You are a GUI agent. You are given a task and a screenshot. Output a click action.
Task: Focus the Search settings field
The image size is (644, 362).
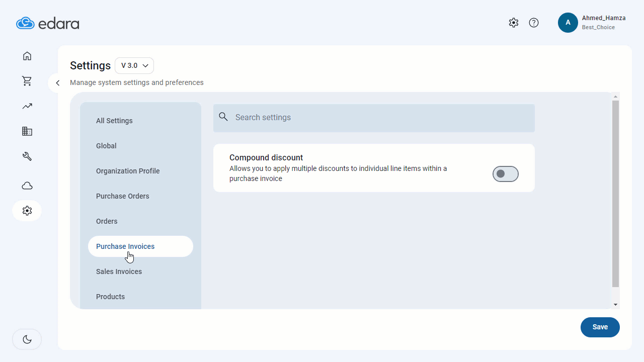tap(374, 118)
